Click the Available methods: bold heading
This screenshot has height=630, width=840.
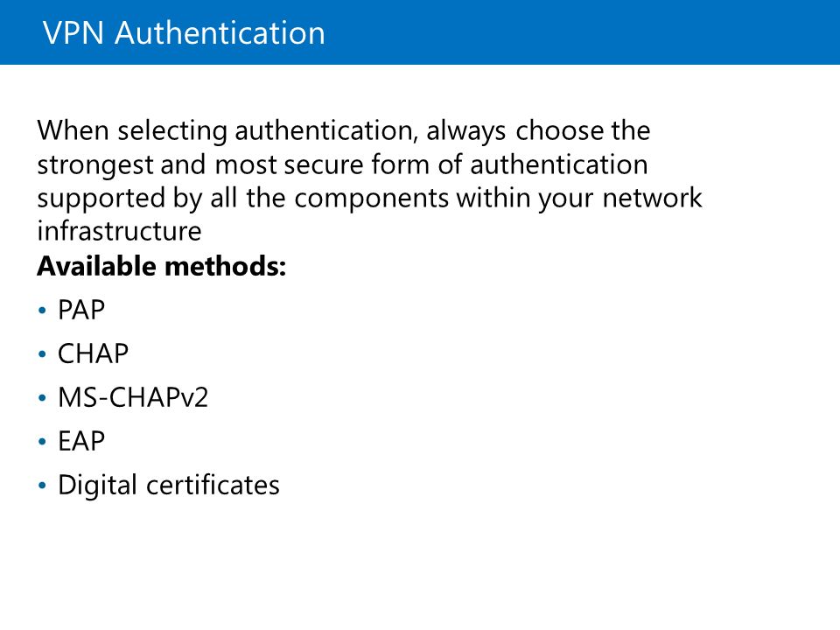pyautogui.click(x=161, y=266)
